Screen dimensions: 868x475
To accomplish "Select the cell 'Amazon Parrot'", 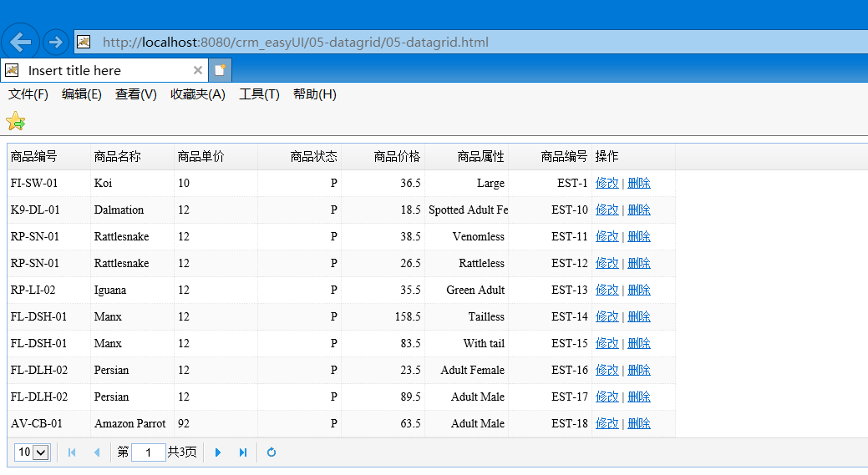I will [132, 423].
